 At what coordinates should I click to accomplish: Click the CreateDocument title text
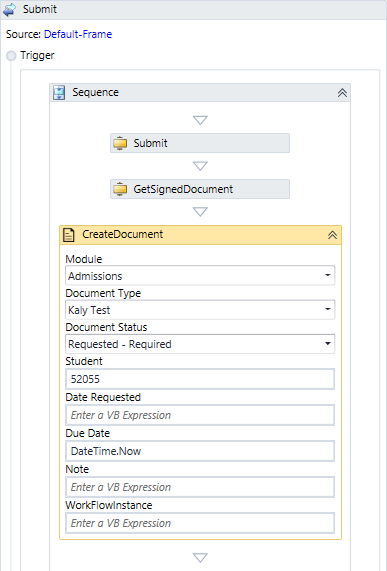pos(123,234)
